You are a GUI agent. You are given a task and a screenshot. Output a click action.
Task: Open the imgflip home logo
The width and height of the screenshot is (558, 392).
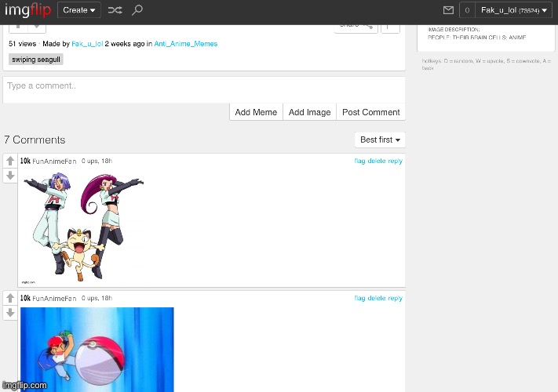[x=27, y=10]
